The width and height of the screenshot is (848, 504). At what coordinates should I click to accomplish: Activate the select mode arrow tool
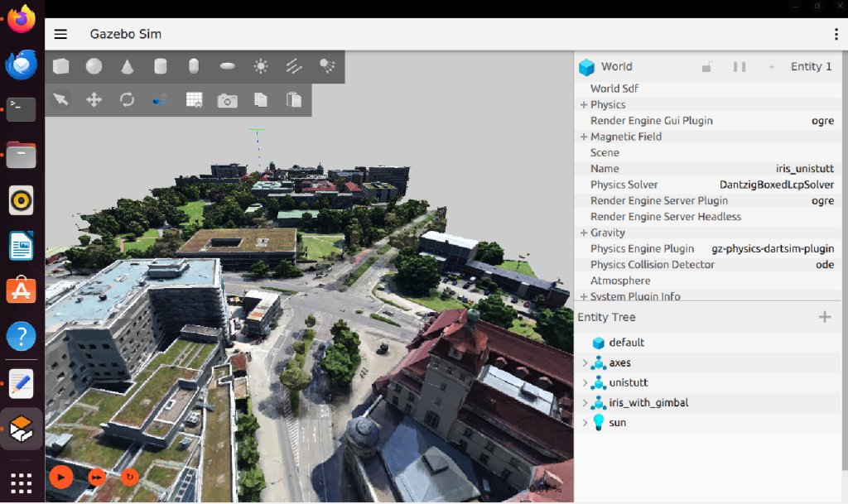(60, 99)
